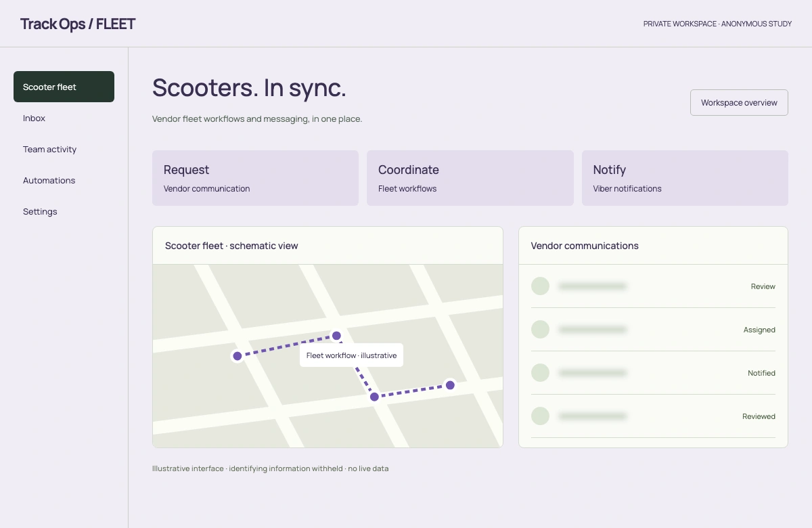
Task: Click the Scooter fleet schematic view title
Action: [x=231, y=246]
